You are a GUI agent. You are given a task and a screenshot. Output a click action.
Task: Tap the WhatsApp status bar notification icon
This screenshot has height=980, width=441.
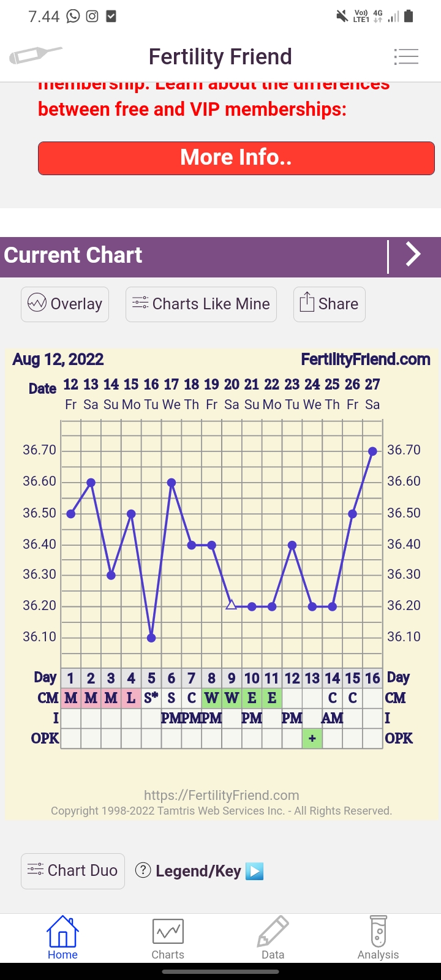click(73, 17)
